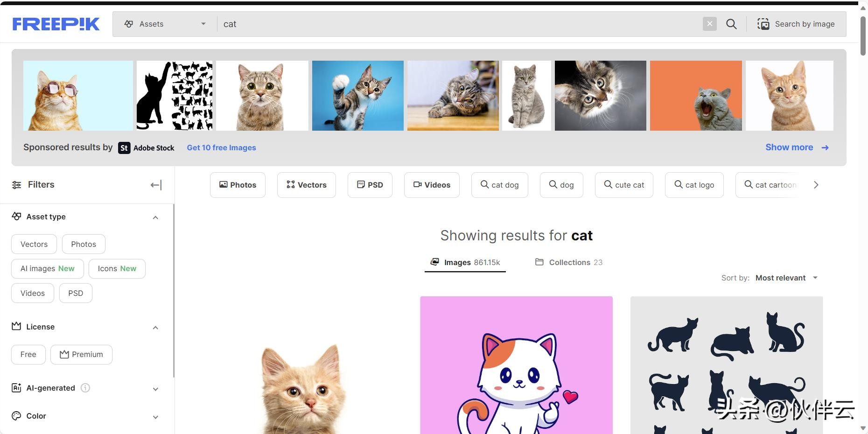Screen dimensions: 868x434
Task: Collapse the Asset type section
Action: tap(155, 217)
